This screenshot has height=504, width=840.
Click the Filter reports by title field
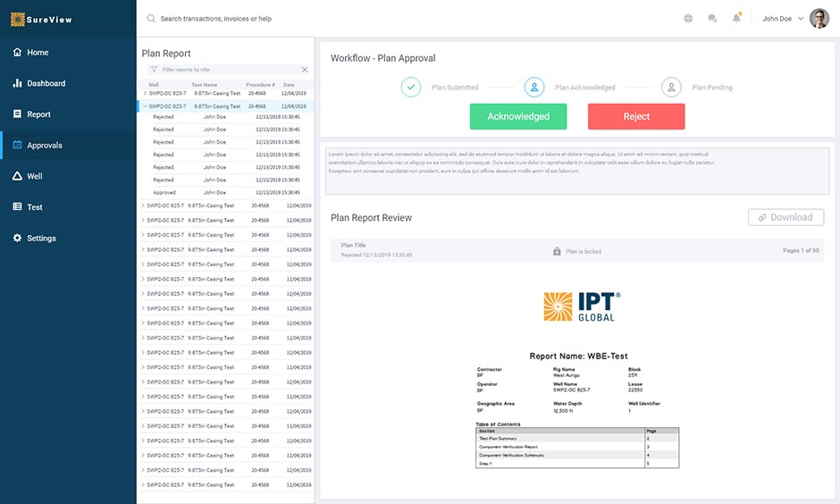point(228,70)
